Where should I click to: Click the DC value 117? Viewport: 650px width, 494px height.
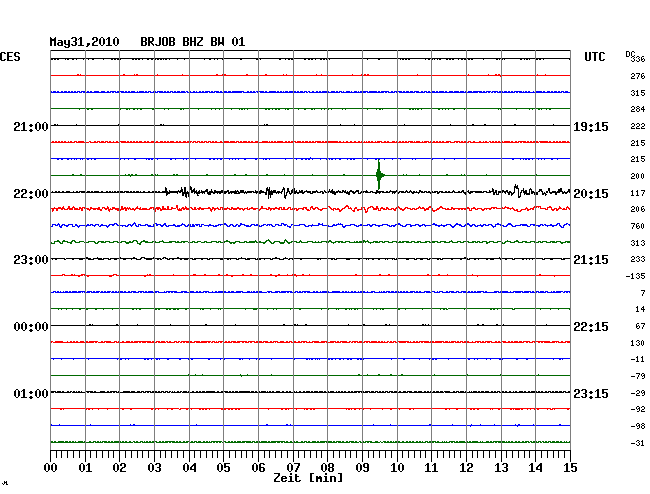coord(638,193)
